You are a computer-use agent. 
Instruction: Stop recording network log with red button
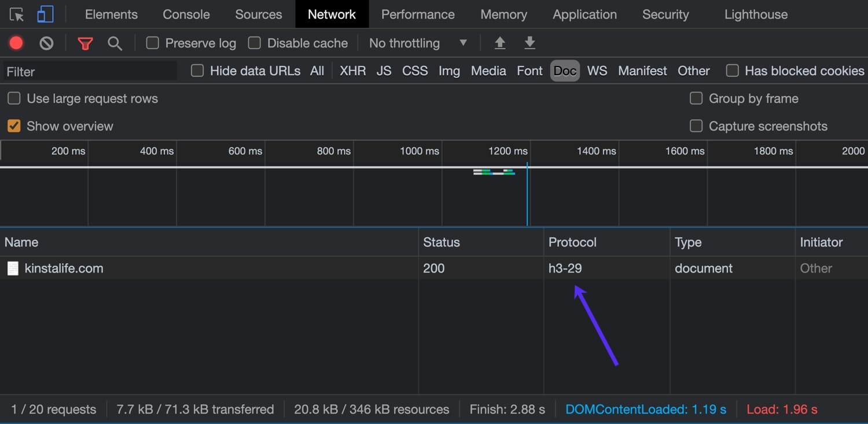pos(16,43)
